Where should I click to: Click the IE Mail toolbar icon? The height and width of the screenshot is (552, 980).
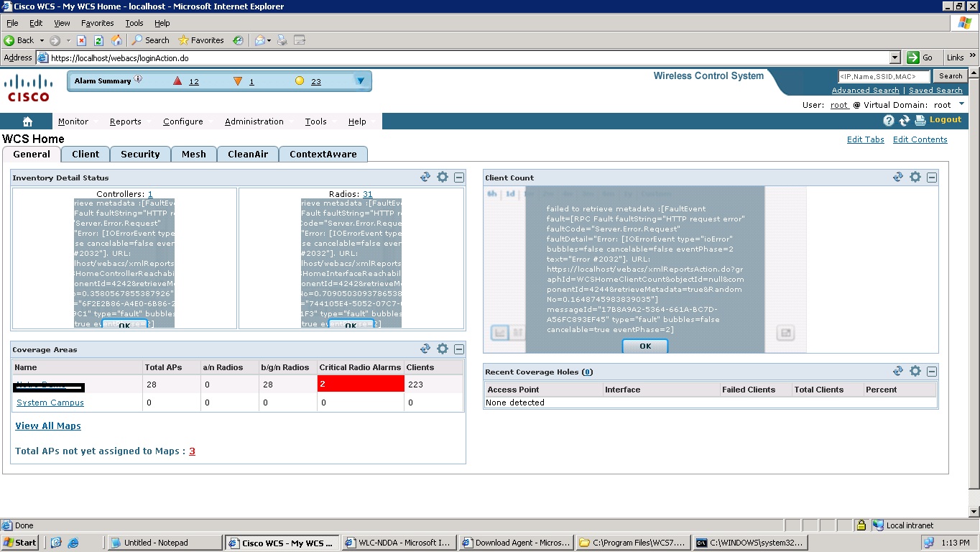pyautogui.click(x=260, y=40)
